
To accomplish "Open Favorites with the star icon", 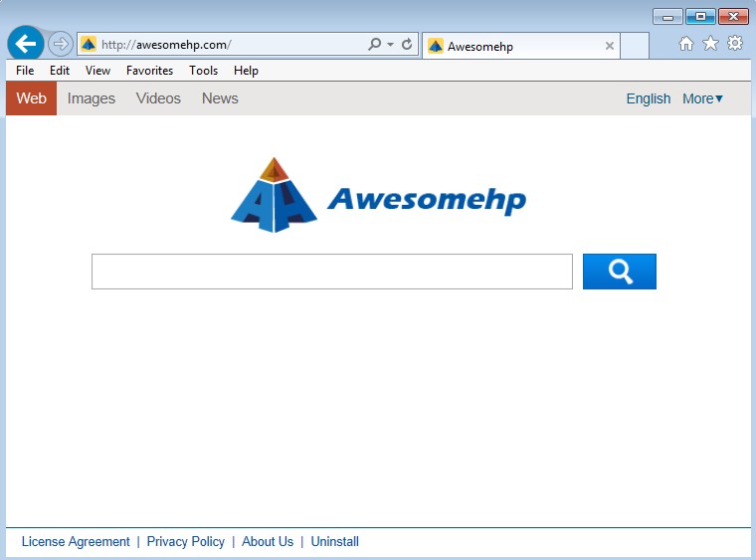I will (x=710, y=44).
